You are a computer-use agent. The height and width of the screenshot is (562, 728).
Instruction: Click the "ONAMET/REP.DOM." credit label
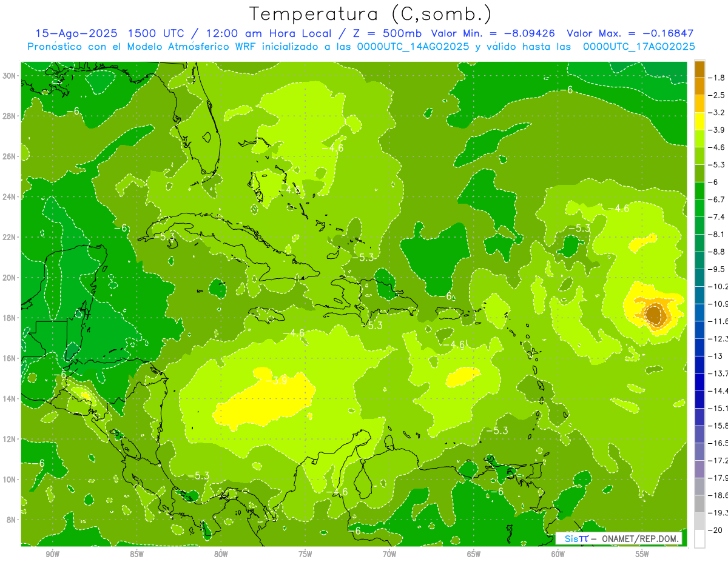click(x=641, y=538)
